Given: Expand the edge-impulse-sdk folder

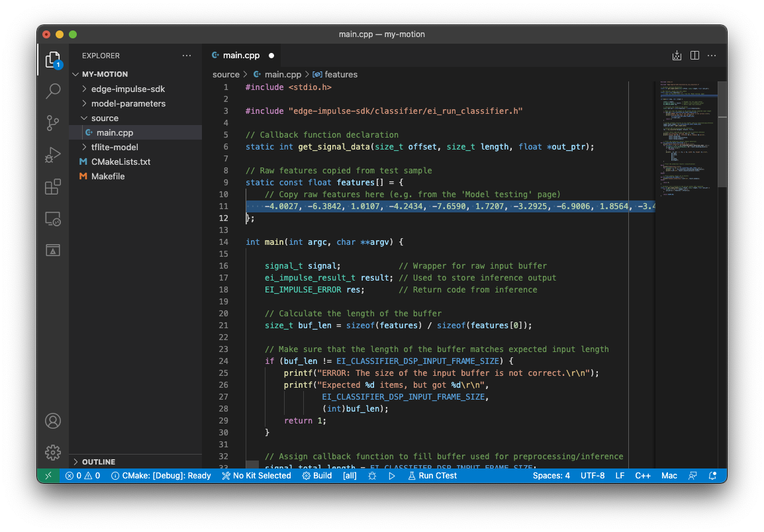Looking at the screenshot, I should [128, 89].
